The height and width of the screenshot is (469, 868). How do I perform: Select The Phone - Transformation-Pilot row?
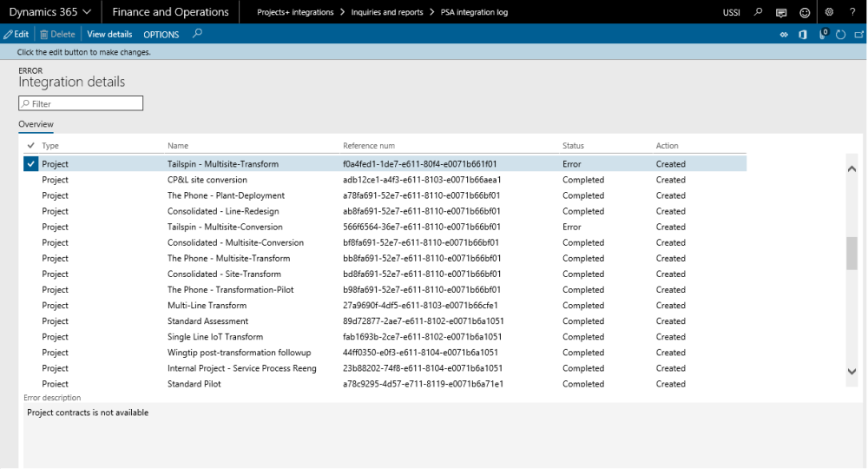(x=385, y=289)
